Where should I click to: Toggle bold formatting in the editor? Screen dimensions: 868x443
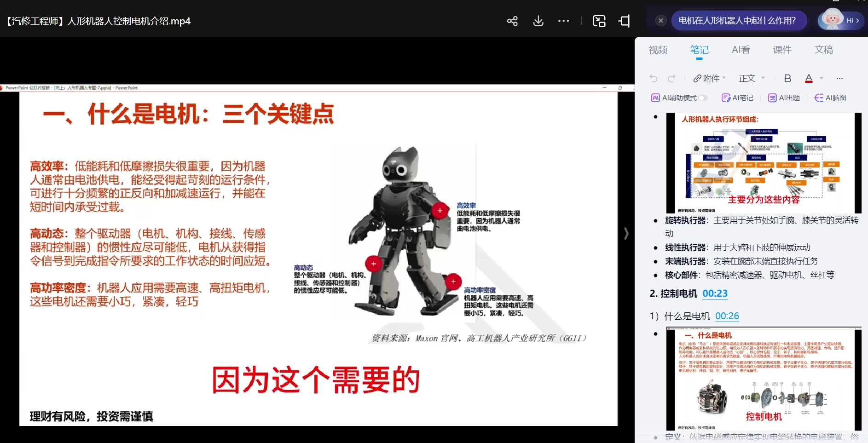pyautogui.click(x=787, y=78)
